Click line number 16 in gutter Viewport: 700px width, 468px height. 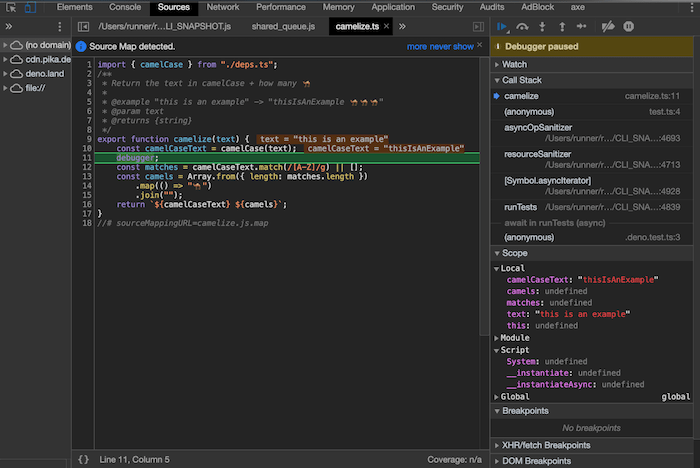[x=87, y=204]
